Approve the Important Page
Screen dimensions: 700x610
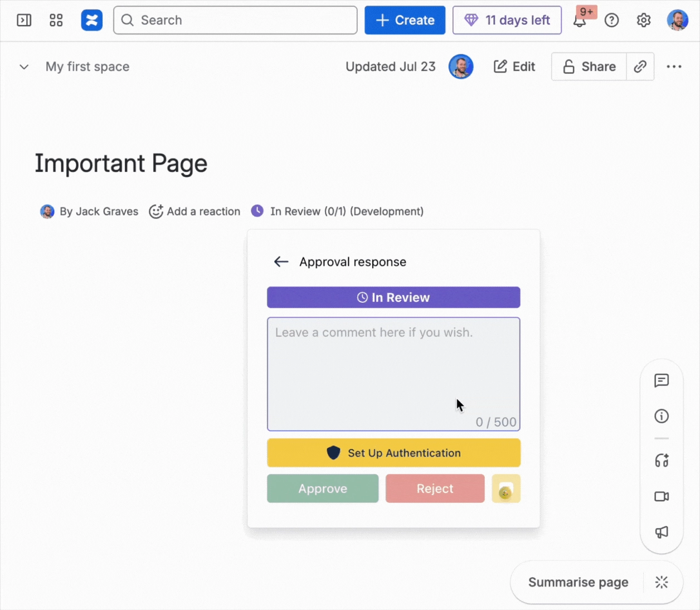coord(322,488)
